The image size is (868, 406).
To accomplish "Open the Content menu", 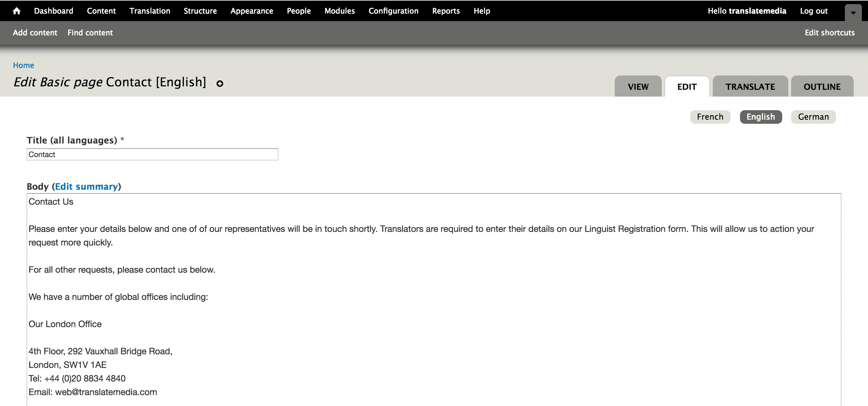I will 101,11.
